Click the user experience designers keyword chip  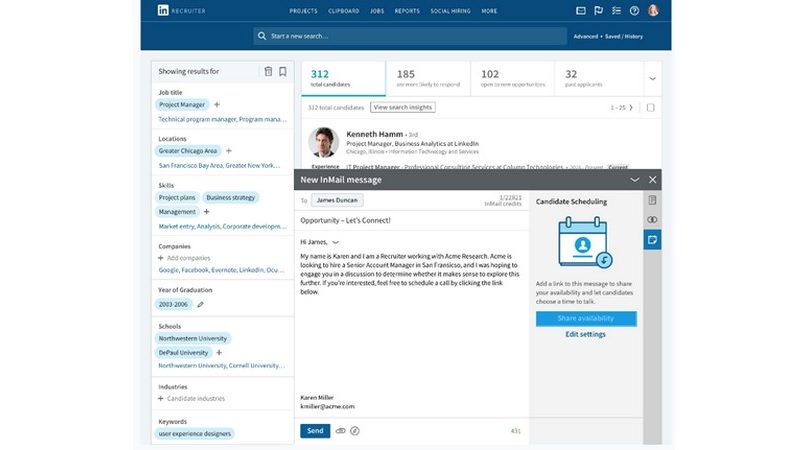[x=194, y=434]
